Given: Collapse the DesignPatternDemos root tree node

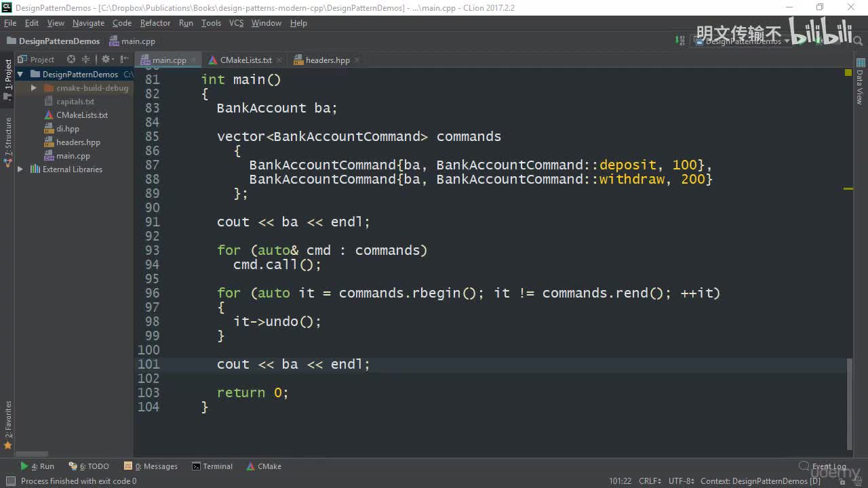Looking at the screenshot, I should (20, 75).
